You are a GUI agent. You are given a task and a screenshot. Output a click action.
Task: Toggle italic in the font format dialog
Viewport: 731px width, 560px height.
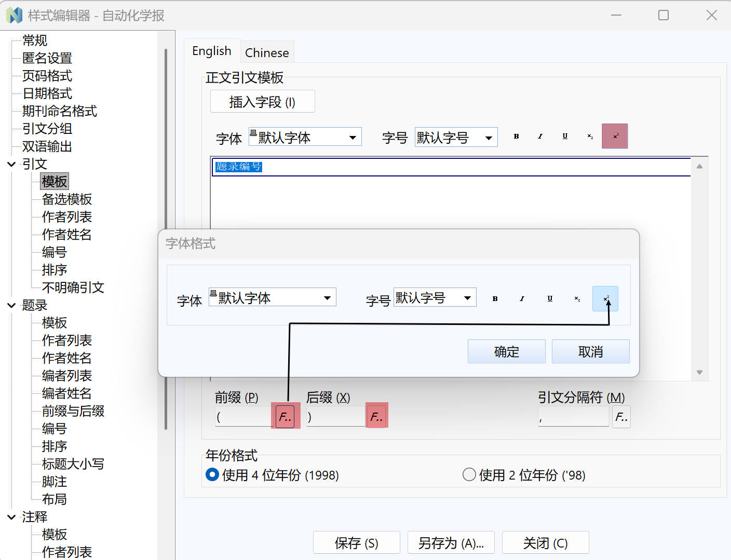522,299
